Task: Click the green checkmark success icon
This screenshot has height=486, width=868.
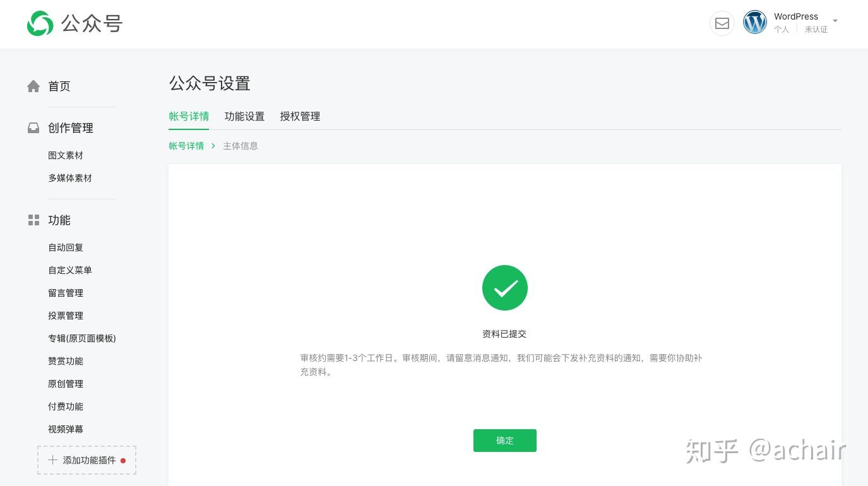Action: click(505, 288)
